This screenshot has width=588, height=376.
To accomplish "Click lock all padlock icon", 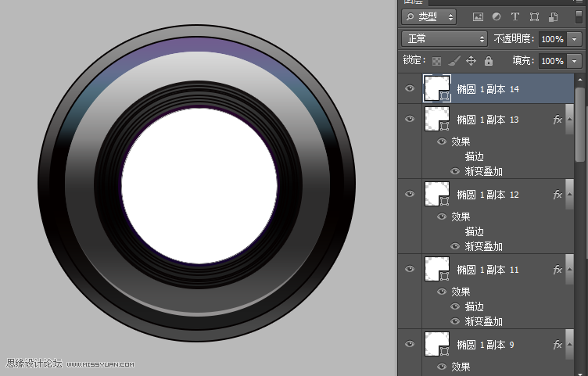I will coord(489,61).
